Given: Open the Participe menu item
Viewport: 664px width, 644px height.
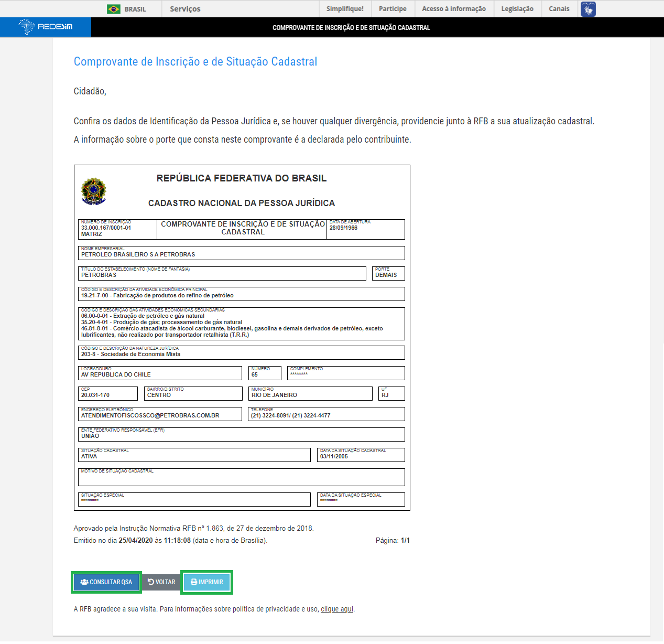Looking at the screenshot, I should 393,8.
